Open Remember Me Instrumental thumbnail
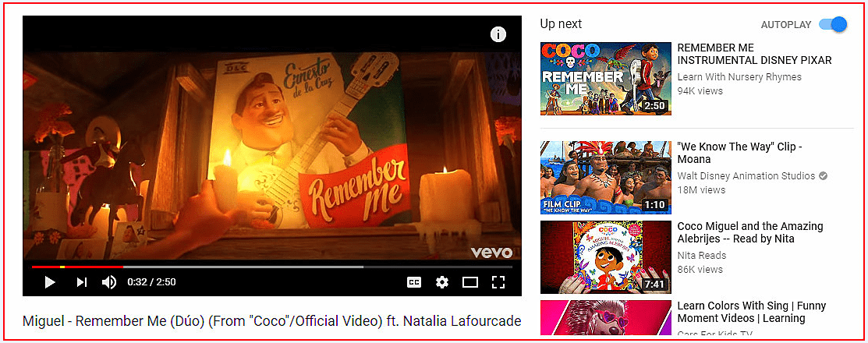Screen dimensions: 868x343 click(x=606, y=79)
